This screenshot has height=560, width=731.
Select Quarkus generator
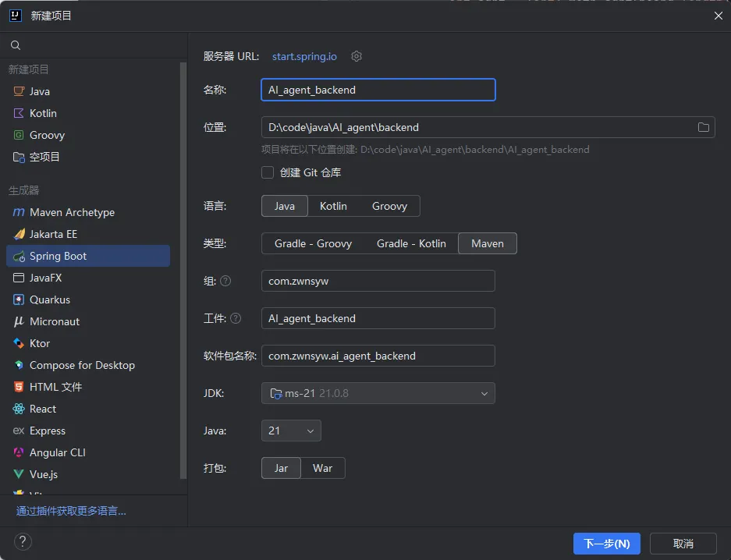[88, 300]
